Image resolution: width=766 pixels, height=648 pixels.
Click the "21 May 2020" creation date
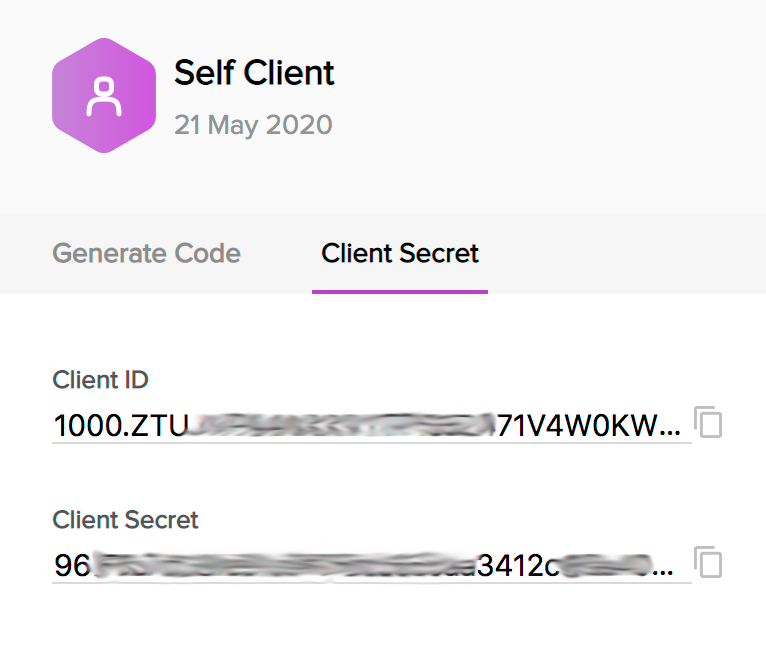[x=253, y=125]
